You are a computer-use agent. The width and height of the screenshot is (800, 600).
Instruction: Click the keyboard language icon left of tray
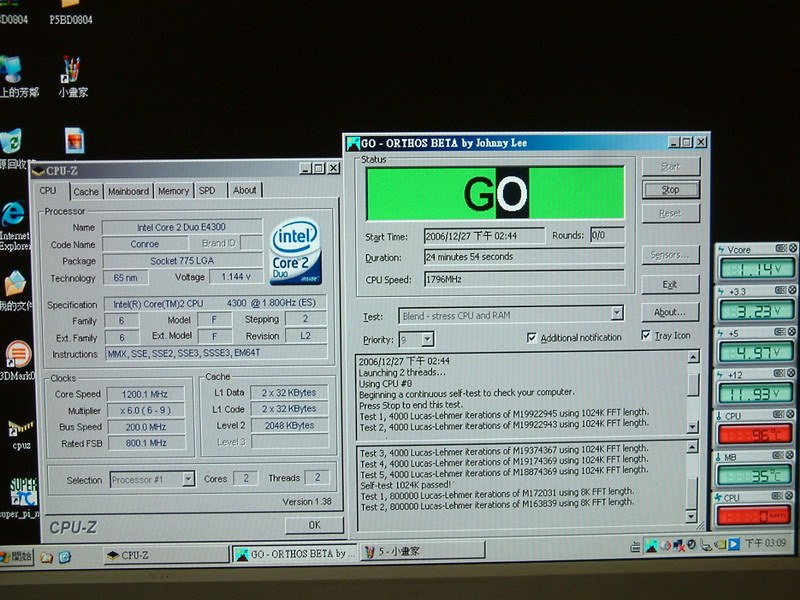tap(635, 547)
